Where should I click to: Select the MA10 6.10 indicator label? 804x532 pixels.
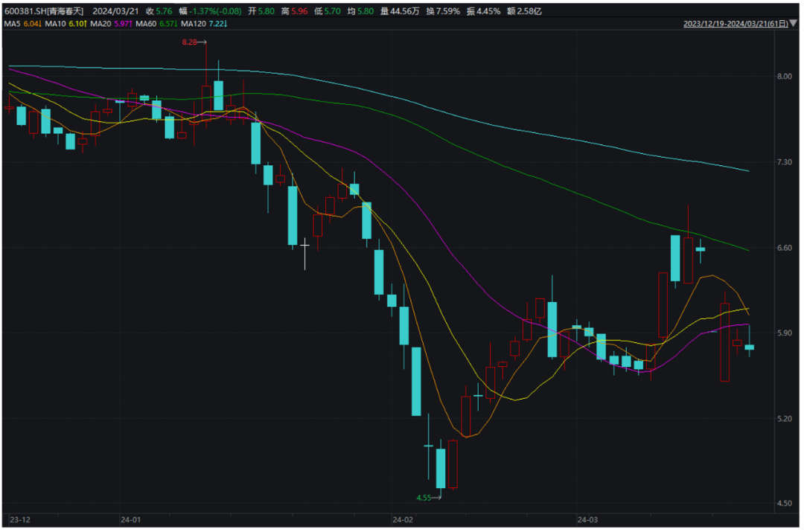pyautogui.click(x=66, y=24)
